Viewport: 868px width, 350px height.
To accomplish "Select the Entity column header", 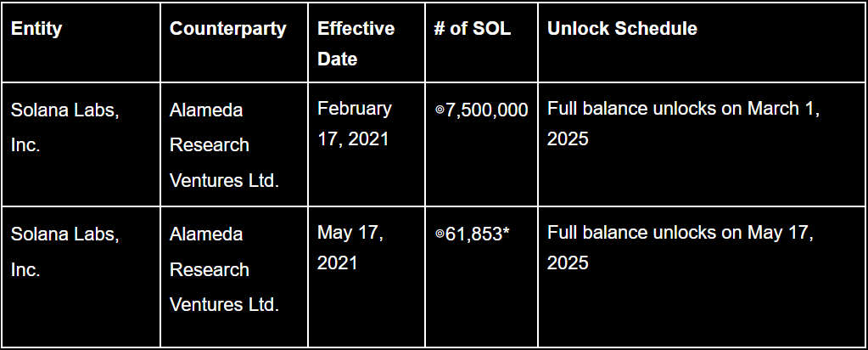I will coord(36,28).
